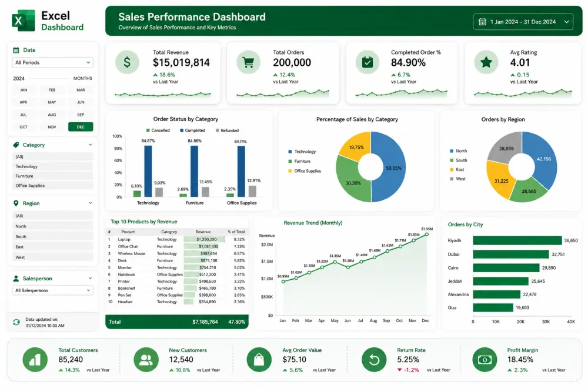
Task: Click the Technology 84.87% completed bar
Action: coord(148,171)
